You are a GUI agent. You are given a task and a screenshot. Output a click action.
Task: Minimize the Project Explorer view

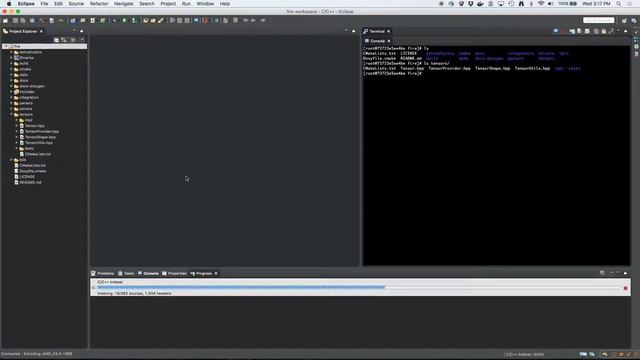point(75,31)
